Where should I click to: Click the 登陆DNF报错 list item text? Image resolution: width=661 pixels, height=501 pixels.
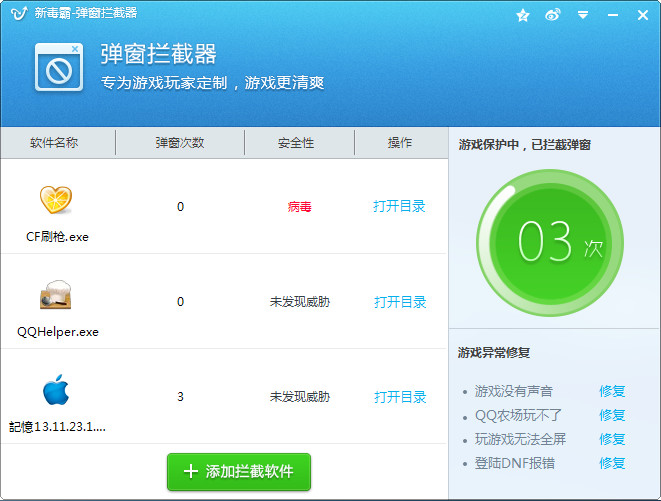[515, 463]
